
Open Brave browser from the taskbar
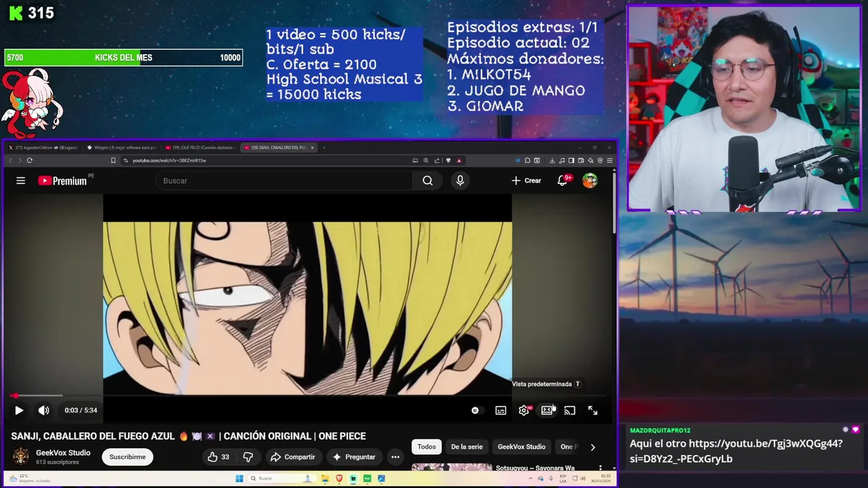point(339,479)
